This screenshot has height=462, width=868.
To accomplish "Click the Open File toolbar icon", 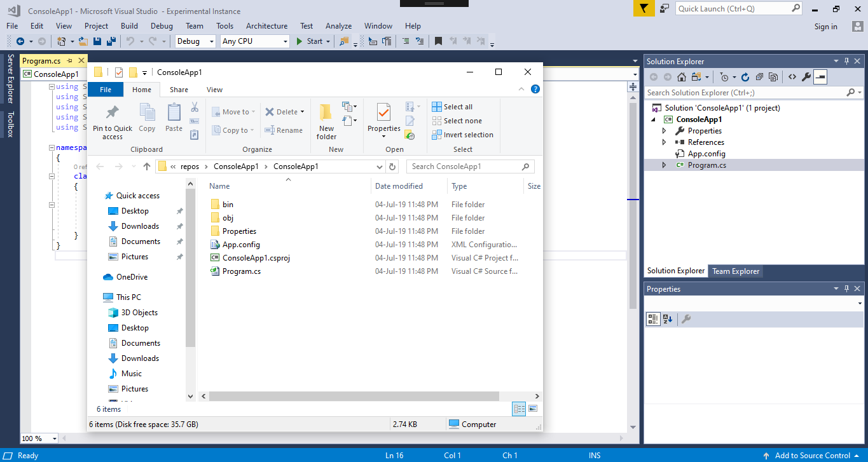I will [83, 41].
